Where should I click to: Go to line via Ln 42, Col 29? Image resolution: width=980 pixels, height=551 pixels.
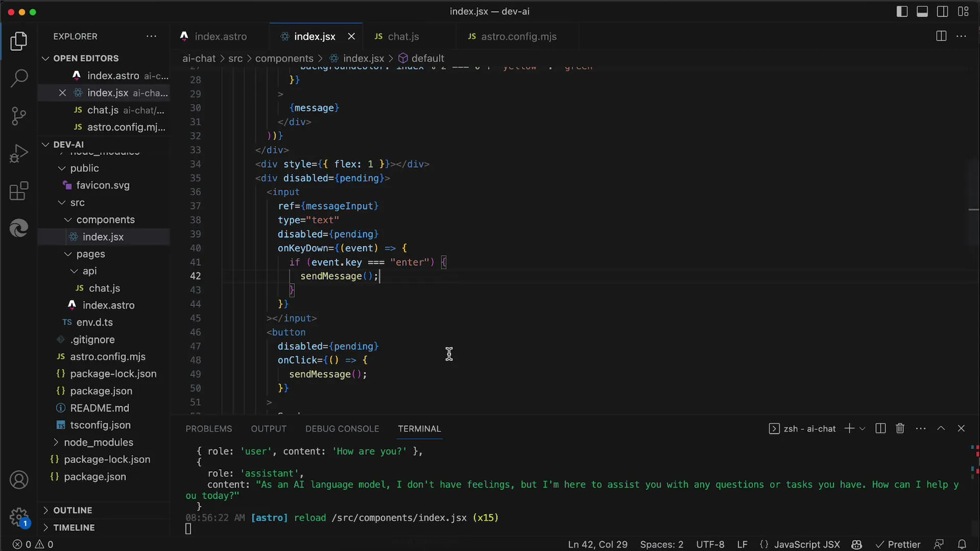pos(597,544)
